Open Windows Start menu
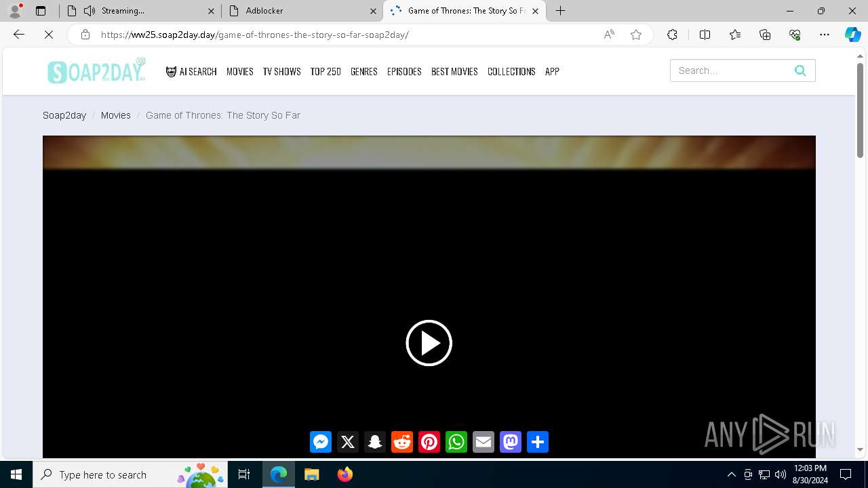 click(16, 474)
